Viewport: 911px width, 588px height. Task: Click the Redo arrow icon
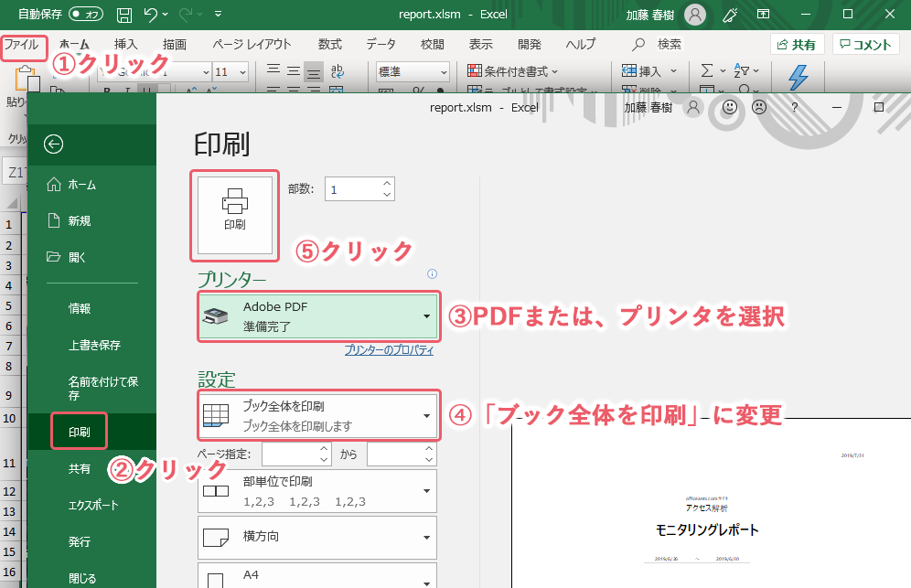tap(188, 14)
